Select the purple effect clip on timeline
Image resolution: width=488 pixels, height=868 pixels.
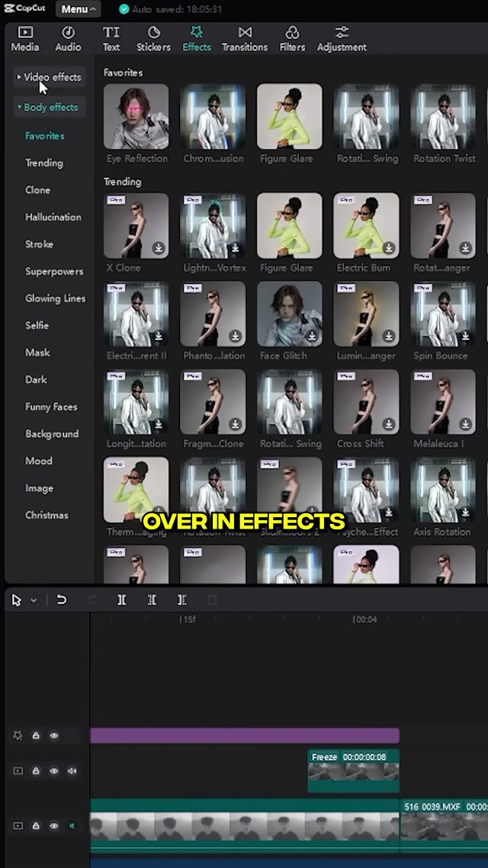click(244, 736)
